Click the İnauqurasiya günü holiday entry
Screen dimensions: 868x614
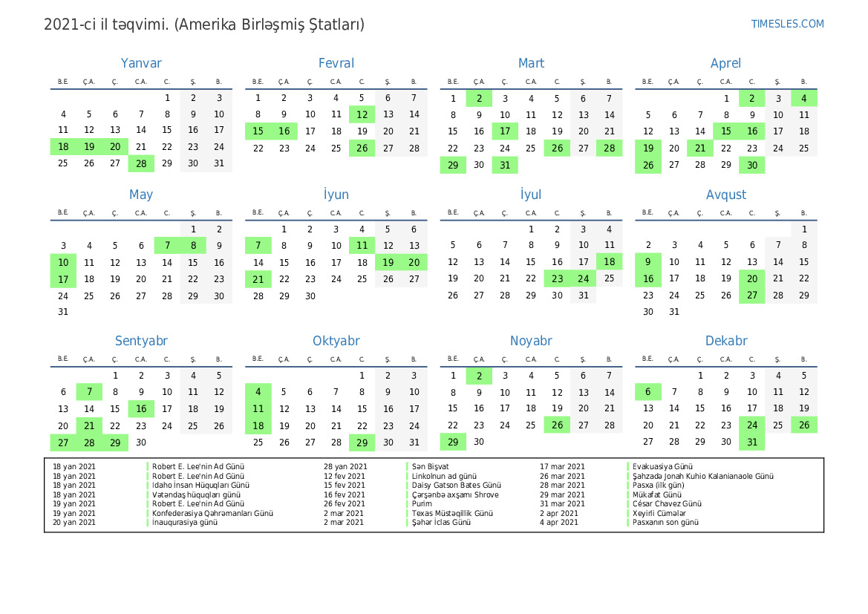185,523
